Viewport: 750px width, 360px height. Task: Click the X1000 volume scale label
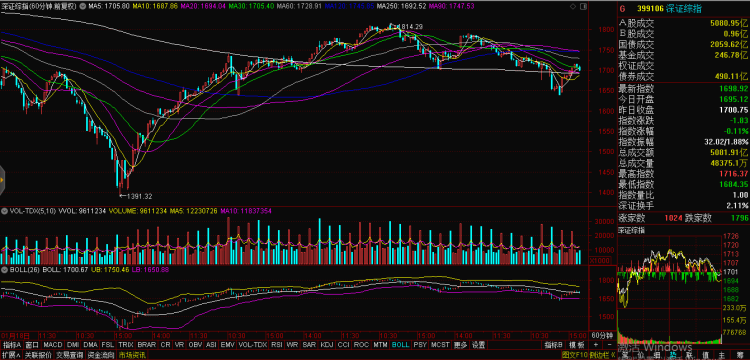(600, 260)
